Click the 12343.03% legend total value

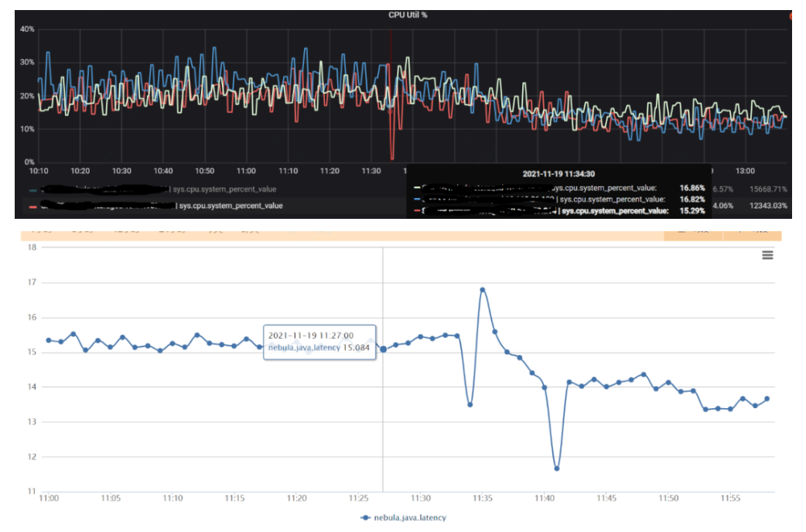[768, 206]
